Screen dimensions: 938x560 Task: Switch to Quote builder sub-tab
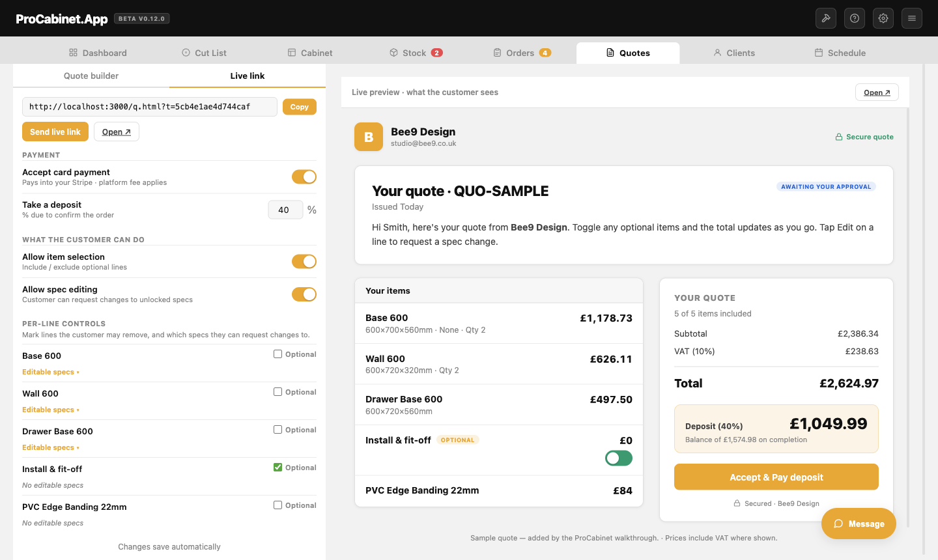tap(91, 76)
